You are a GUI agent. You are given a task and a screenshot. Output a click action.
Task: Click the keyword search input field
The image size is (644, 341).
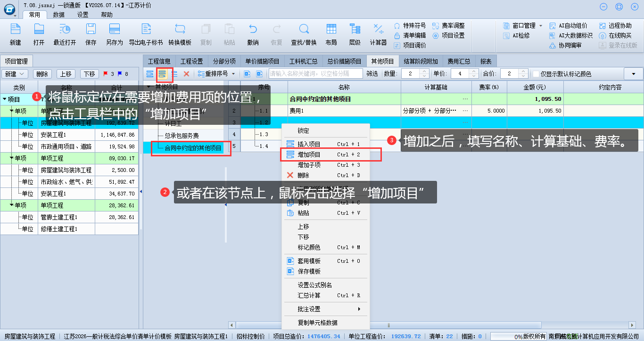tap(315, 74)
